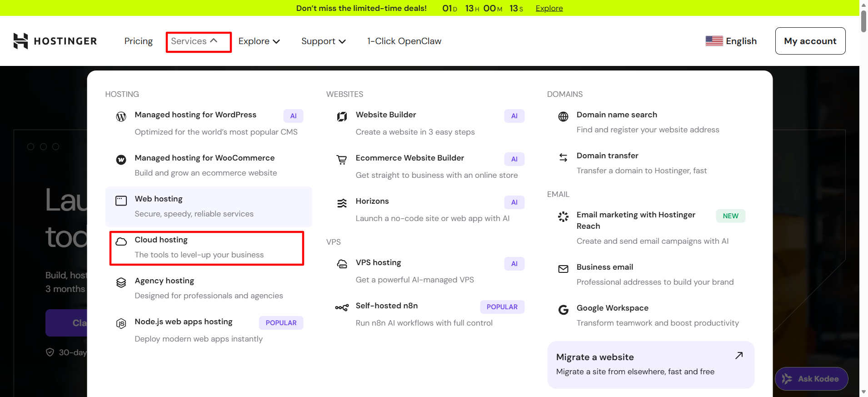Open Ecommerce Website Builder entry
Viewport: 868px width, 397px height.
(430, 166)
